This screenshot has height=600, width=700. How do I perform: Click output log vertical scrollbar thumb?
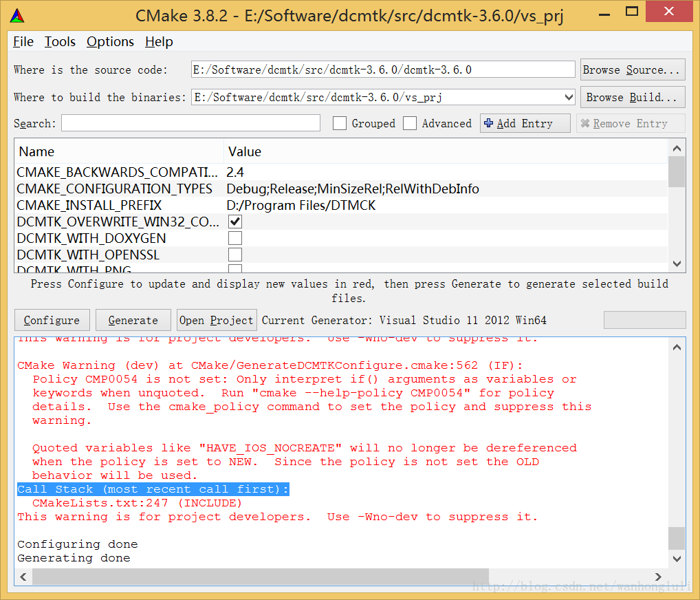(x=677, y=538)
